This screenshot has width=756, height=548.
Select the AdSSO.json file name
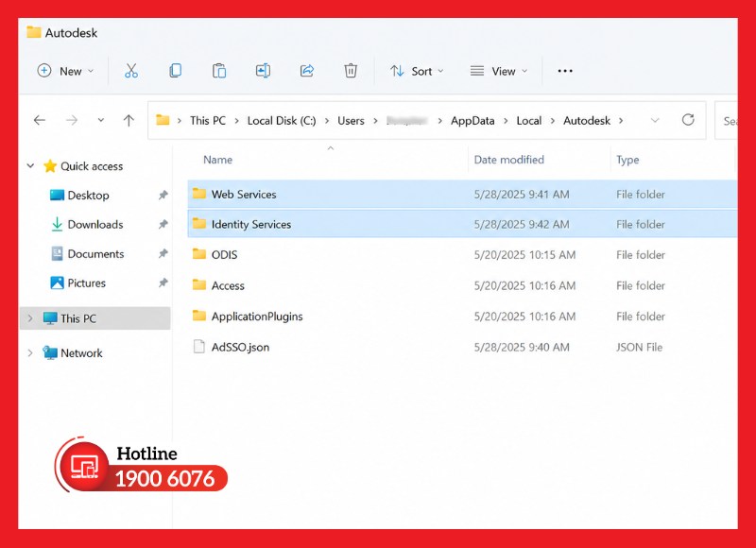click(x=240, y=347)
